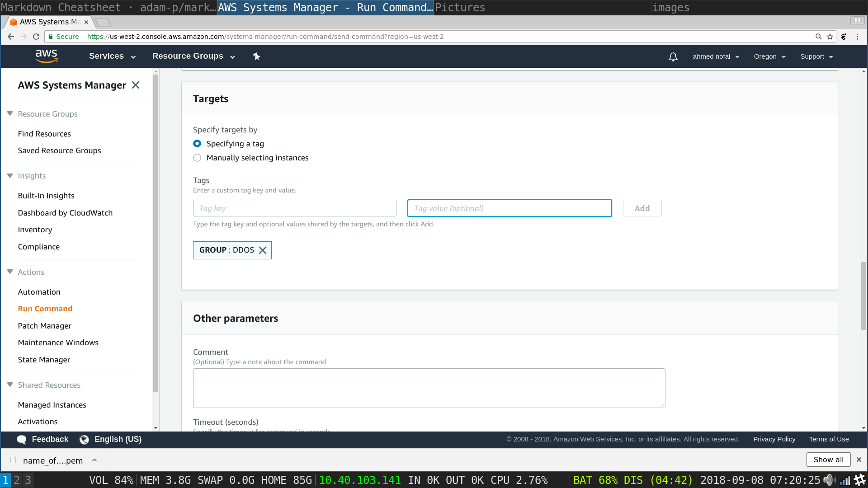Click into the Tag key field
The width and height of the screenshot is (868, 488).
click(x=294, y=208)
